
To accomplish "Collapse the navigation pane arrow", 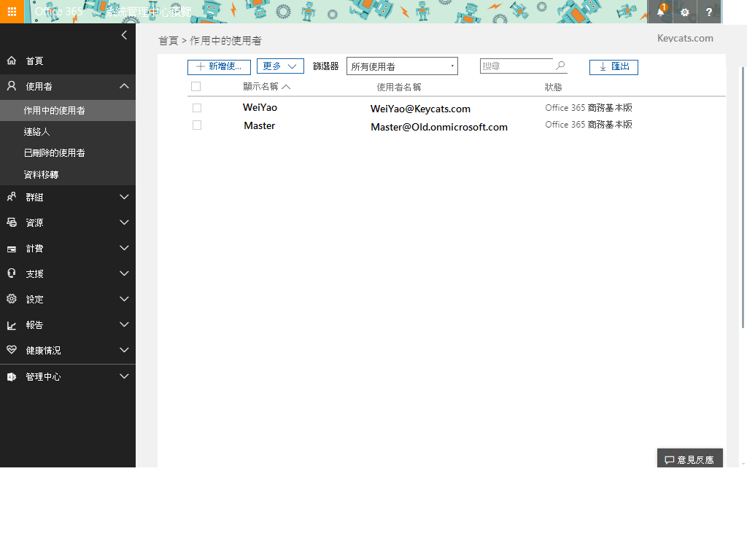I will click(x=124, y=35).
